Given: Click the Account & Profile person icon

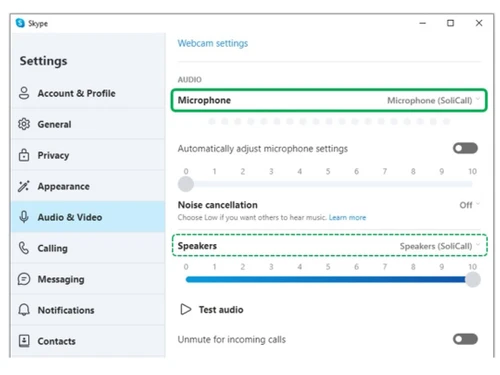Looking at the screenshot, I should coord(24,93).
